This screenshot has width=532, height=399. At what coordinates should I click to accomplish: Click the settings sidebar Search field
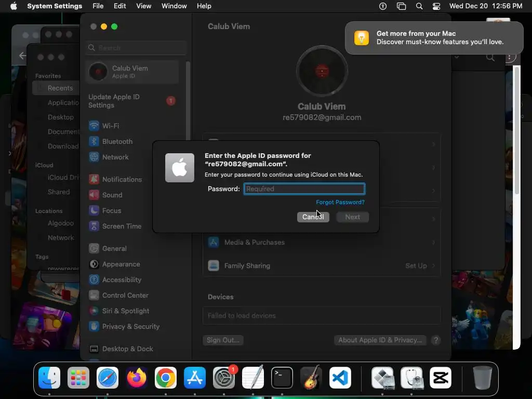[136, 48]
